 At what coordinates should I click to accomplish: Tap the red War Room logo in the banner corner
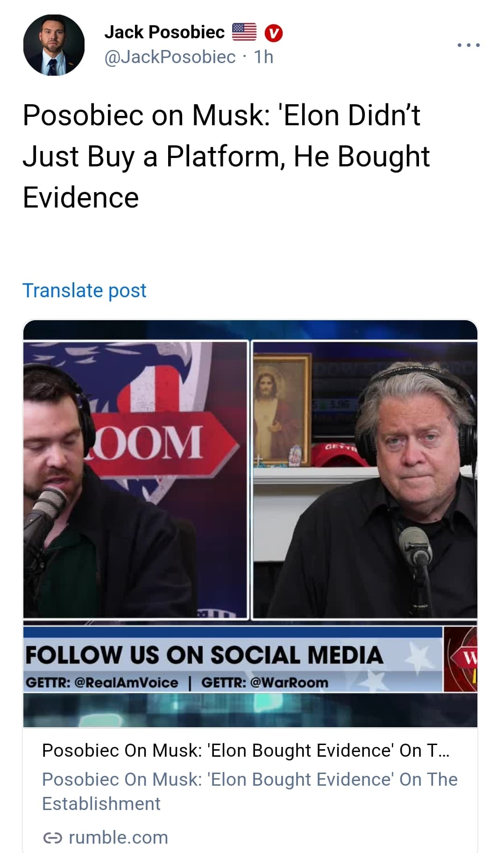(461, 659)
